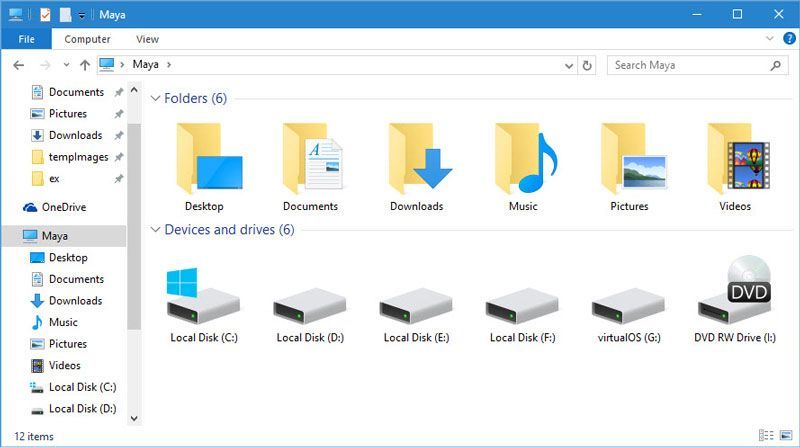Switch to Details view in status bar

[x=766, y=435]
